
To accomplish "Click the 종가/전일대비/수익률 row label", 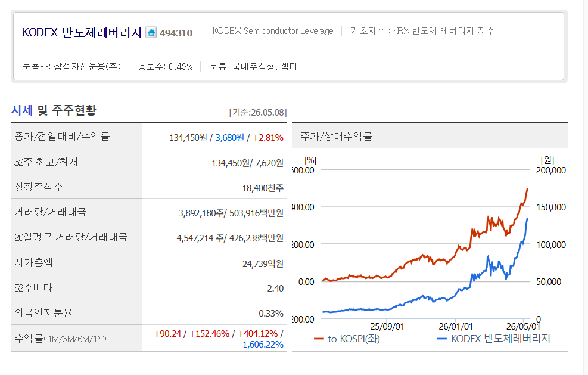I will pos(62,136).
